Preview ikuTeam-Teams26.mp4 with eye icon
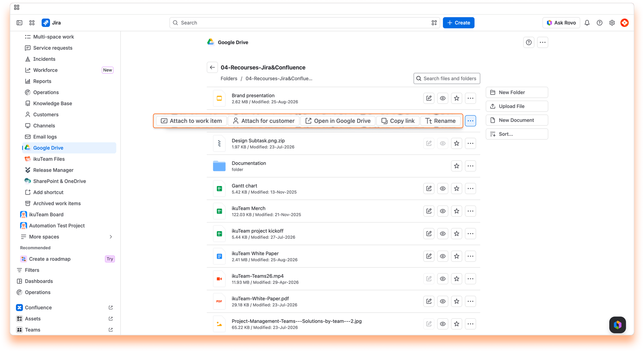 coord(443,279)
